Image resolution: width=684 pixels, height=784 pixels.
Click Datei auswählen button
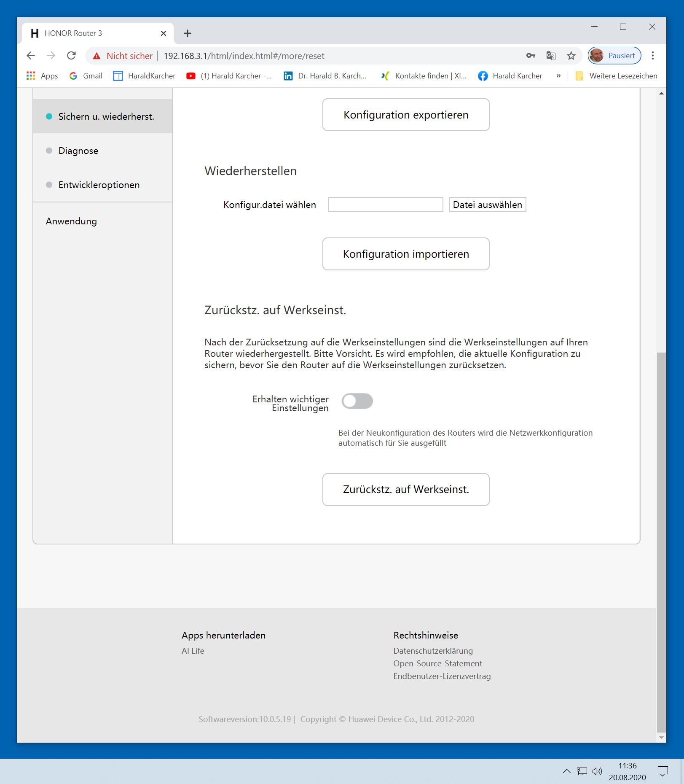pyautogui.click(x=488, y=205)
